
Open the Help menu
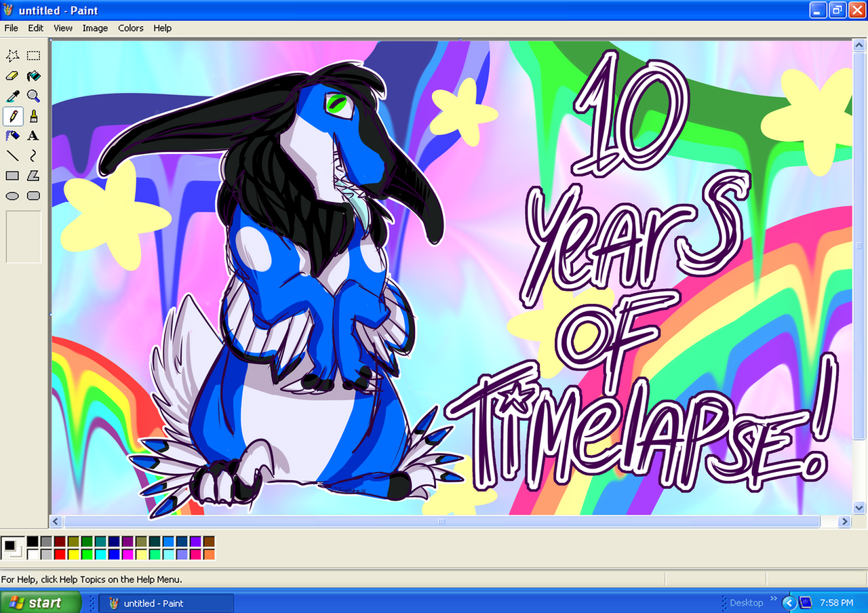tap(162, 28)
